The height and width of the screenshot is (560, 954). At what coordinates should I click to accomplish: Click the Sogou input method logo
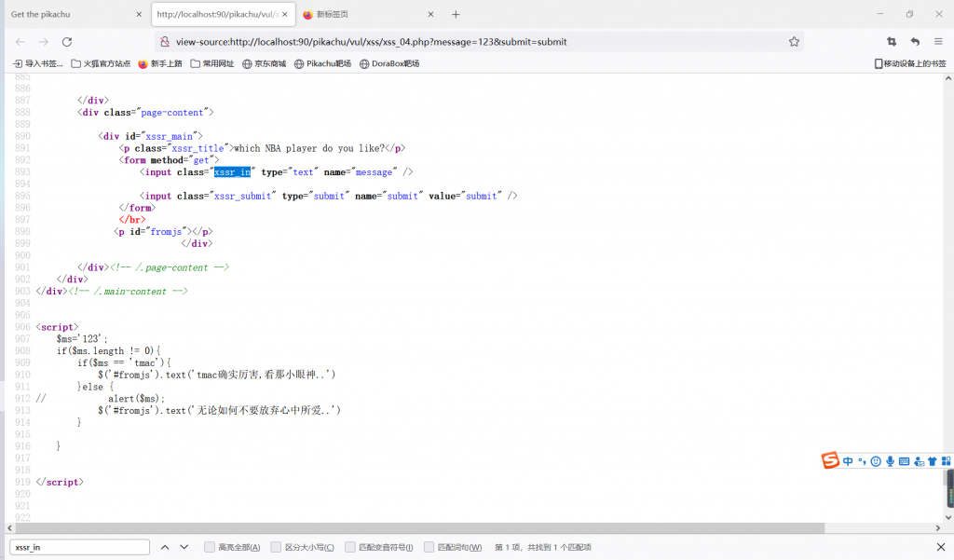click(830, 461)
